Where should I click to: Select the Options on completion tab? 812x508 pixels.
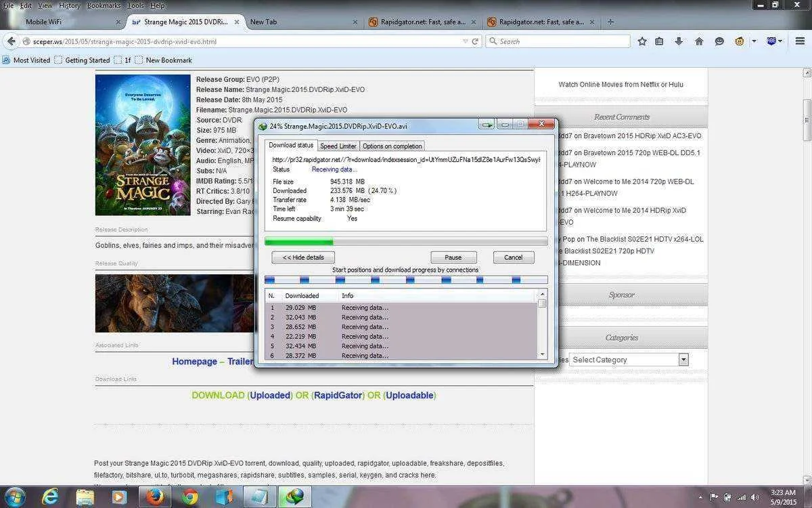[392, 146]
